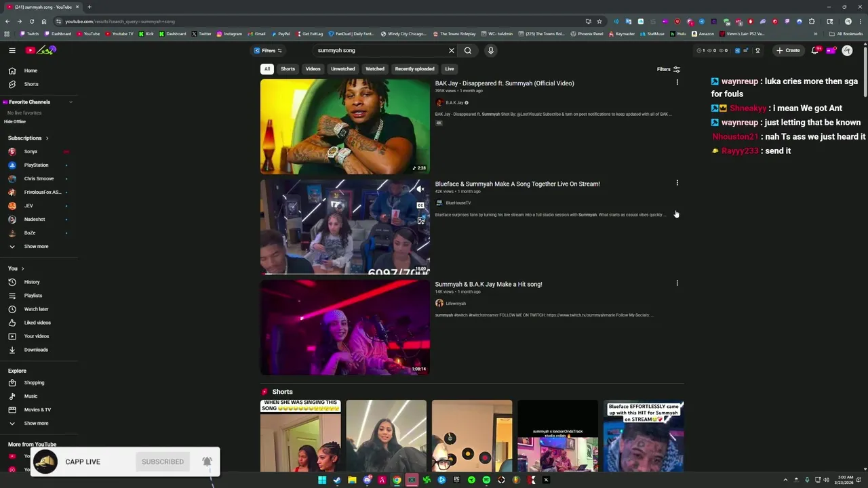Open Playlists in the sidebar
The image size is (868, 488).
(39, 296)
